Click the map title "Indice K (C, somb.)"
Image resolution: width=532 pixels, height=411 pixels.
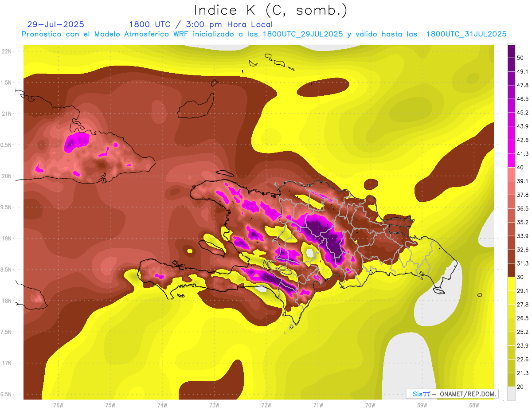[x=270, y=10]
